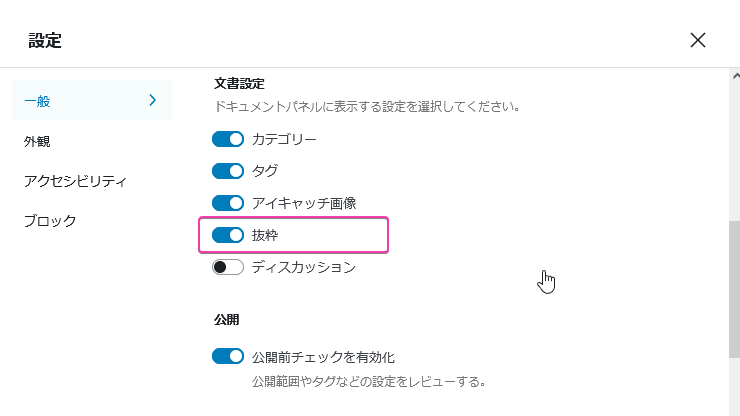Click the 抜粋 label text
The width and height of the screenshot is (740, 416).
pos(265,235)
